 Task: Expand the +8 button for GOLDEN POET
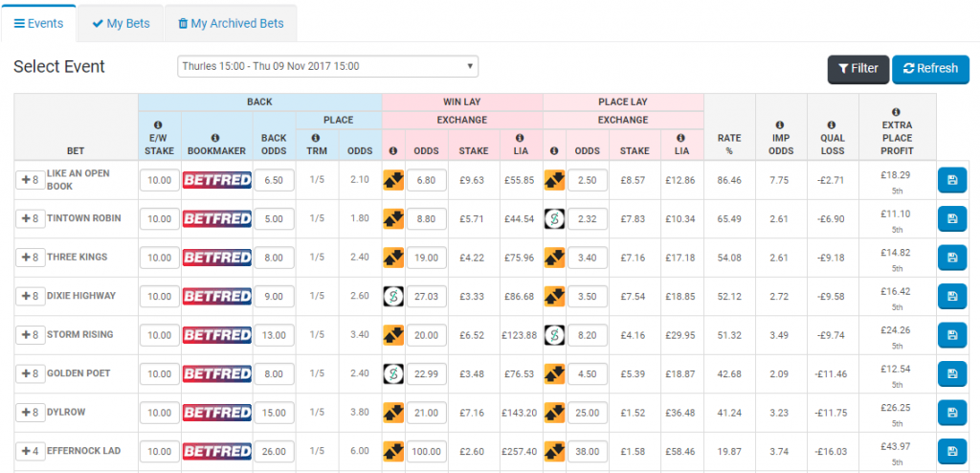tap(30, 374)
